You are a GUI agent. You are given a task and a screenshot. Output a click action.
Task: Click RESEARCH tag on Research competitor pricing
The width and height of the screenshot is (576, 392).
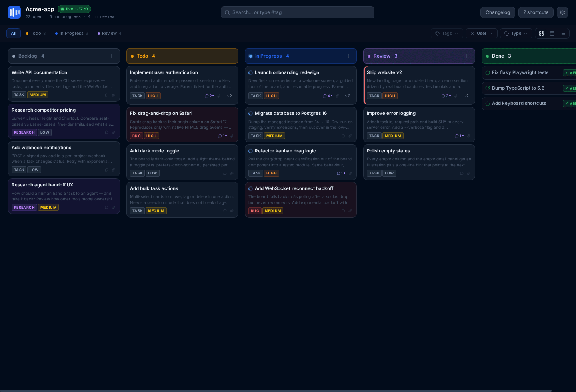point(24,132)
